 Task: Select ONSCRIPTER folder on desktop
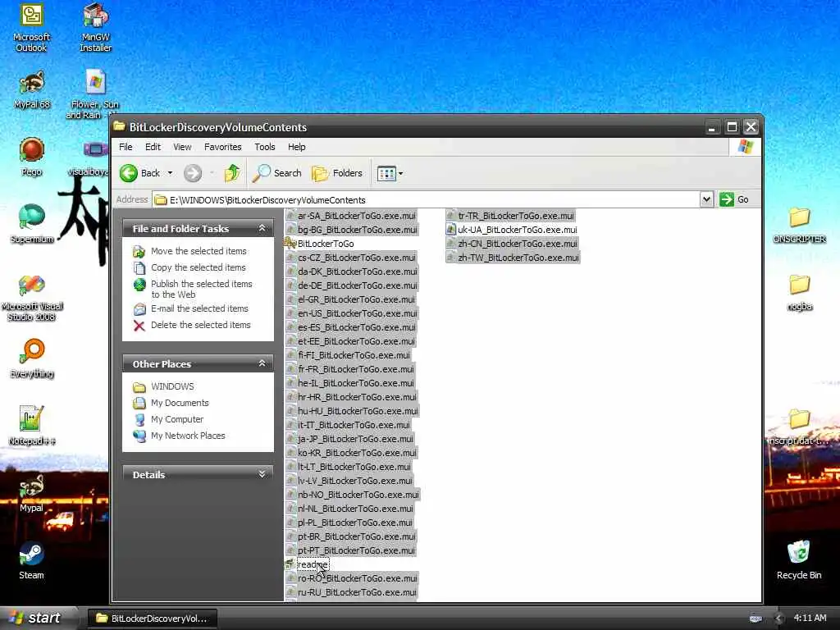pyautogui.click(x=799, y=225)
